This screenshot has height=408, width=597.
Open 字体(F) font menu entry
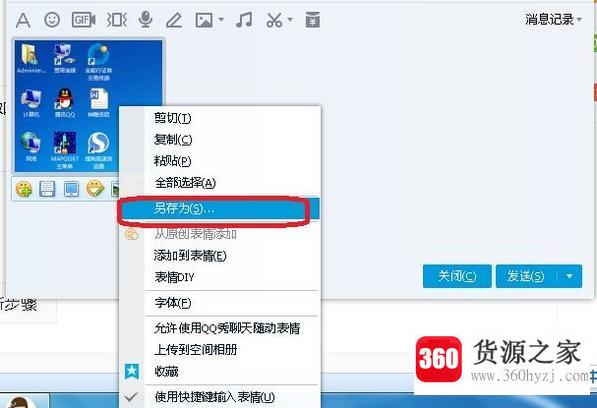tap(219, 303)
